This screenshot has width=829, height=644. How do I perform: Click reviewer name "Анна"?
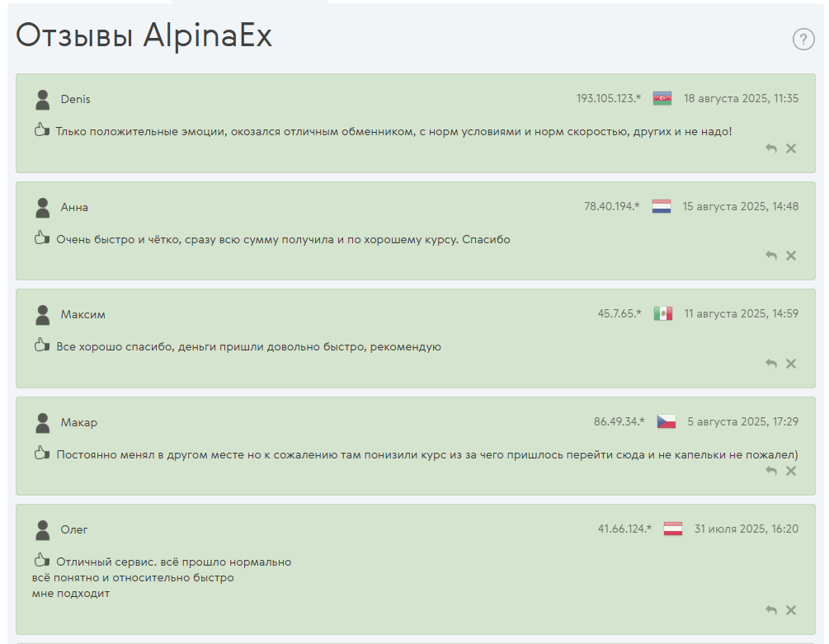pyautogui.click(x=74, y=207)
